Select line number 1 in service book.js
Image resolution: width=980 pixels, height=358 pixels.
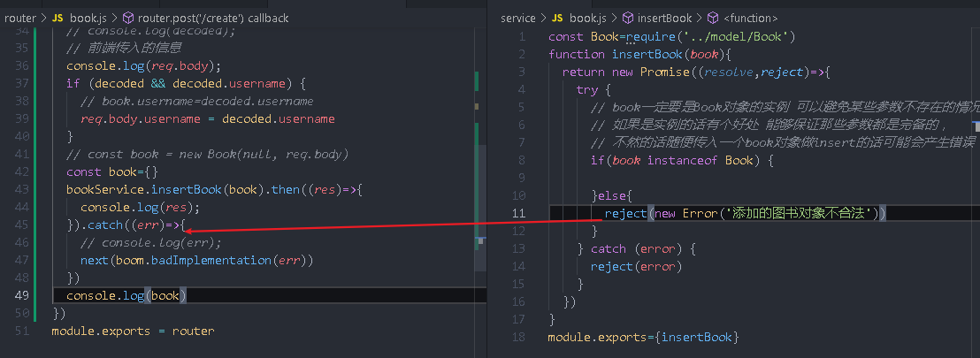[x=523, y=37]
